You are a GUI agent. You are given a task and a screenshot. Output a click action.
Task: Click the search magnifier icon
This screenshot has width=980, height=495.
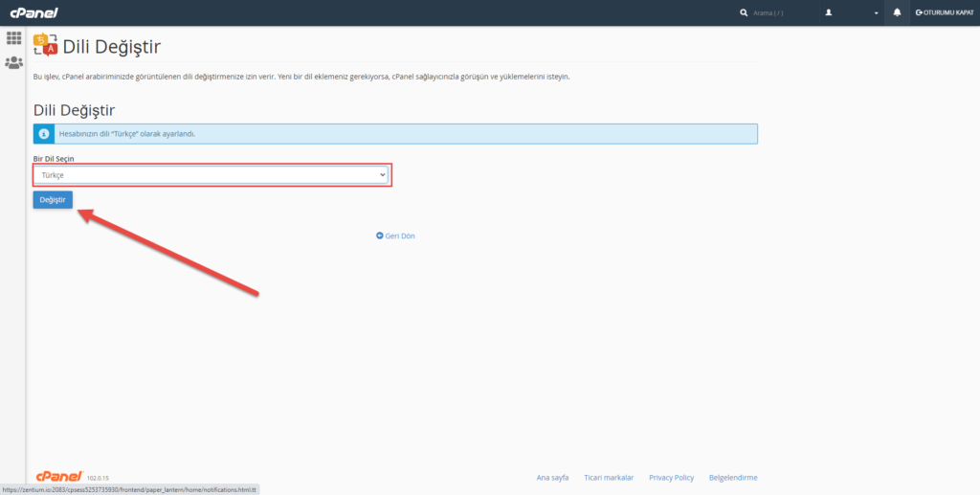tap(745, 12)
